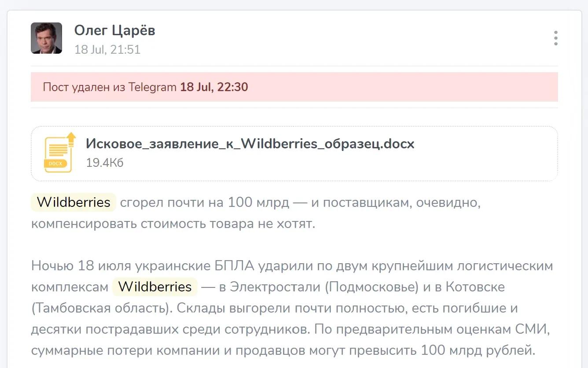The height and width of the screenshot is (368, 588).
Task: Click the pink Пост удален из Telegram banner
Action: (x=294, y=87)
